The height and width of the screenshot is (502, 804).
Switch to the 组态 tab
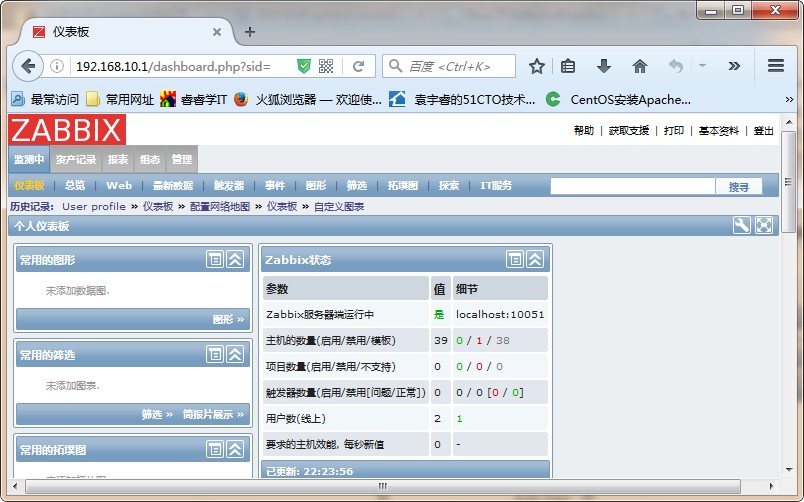coord(150,159)
